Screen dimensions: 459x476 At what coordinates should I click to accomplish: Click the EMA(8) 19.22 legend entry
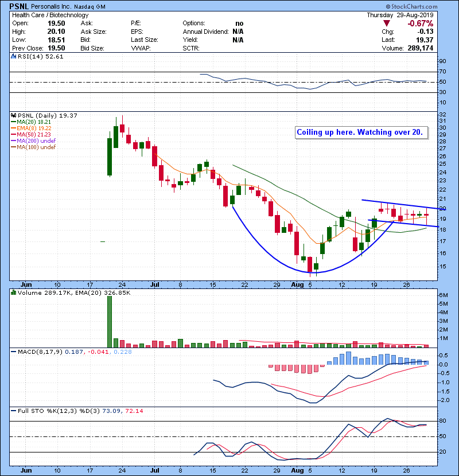pos(31,128)
